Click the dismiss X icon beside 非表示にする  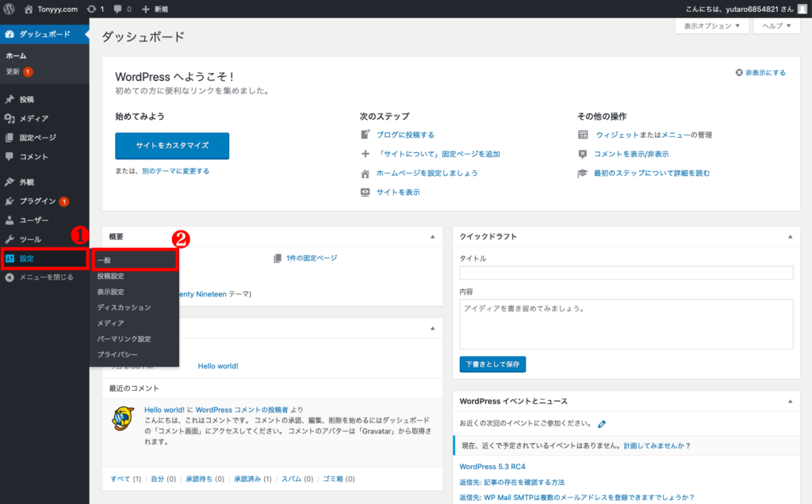click(739, 72)
